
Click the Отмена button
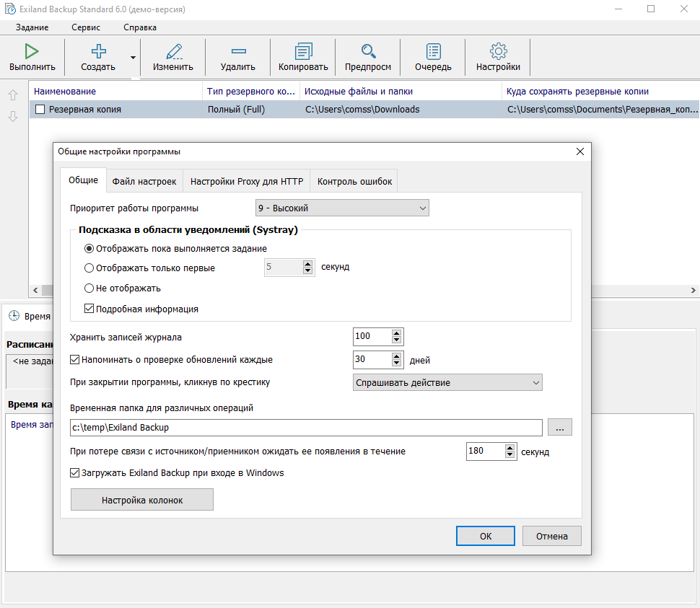tap(552, 536)
